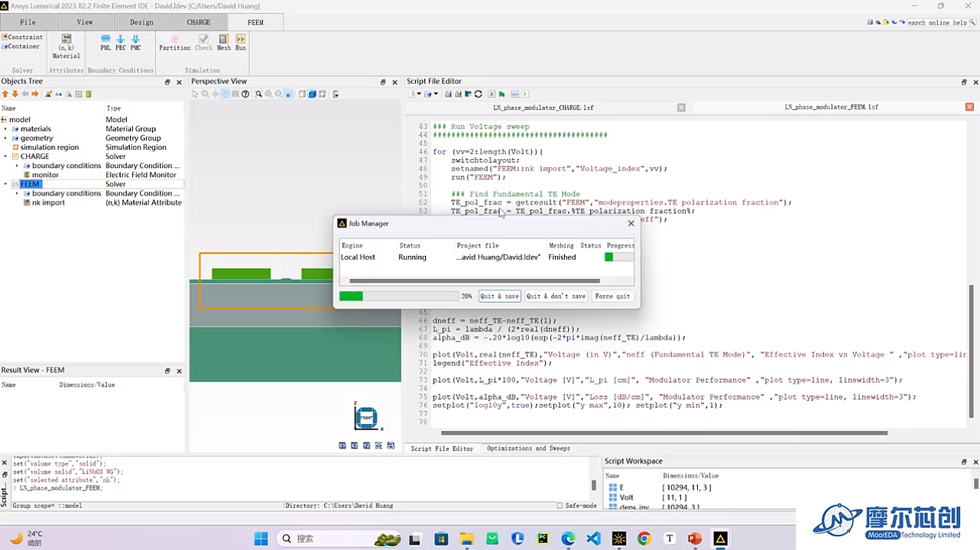Collapse the FEEM solver node

coord(5,184)
